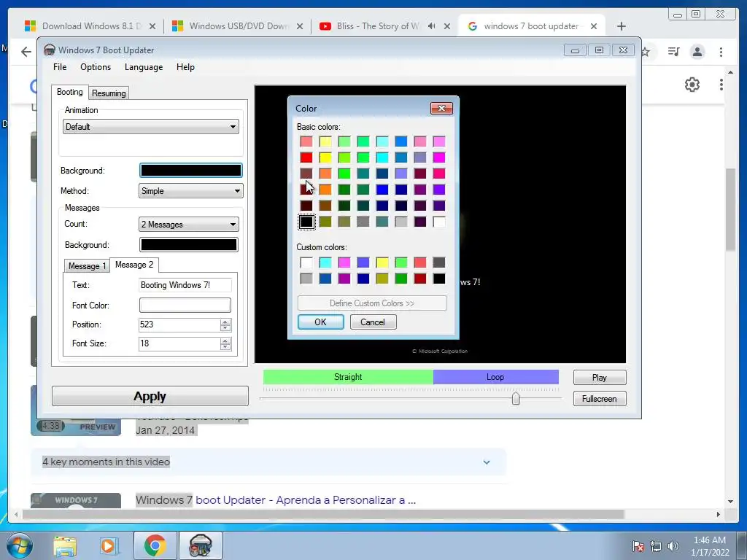Select the first white custom color

pos(306,262)
